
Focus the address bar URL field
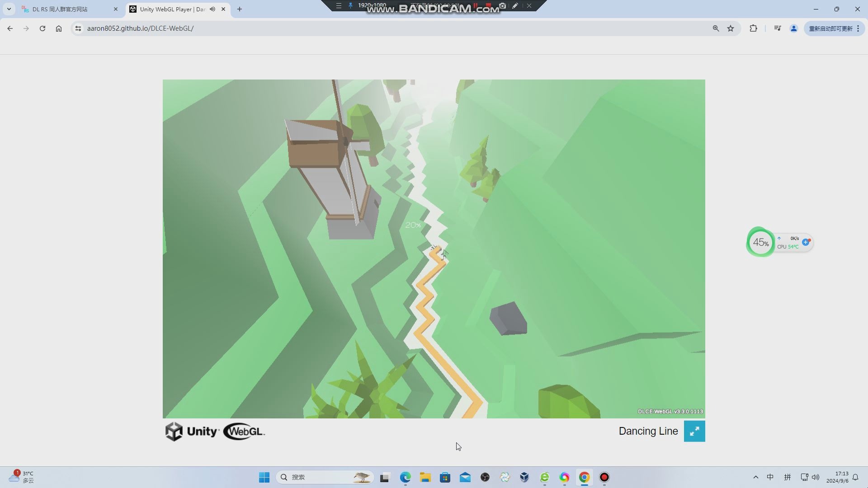(393, 28)
